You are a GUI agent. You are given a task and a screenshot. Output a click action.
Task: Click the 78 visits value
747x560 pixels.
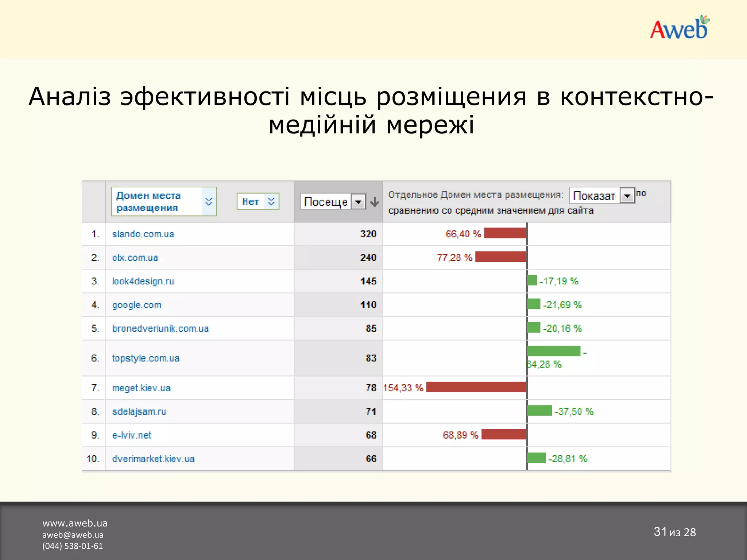tap(371, 388)
